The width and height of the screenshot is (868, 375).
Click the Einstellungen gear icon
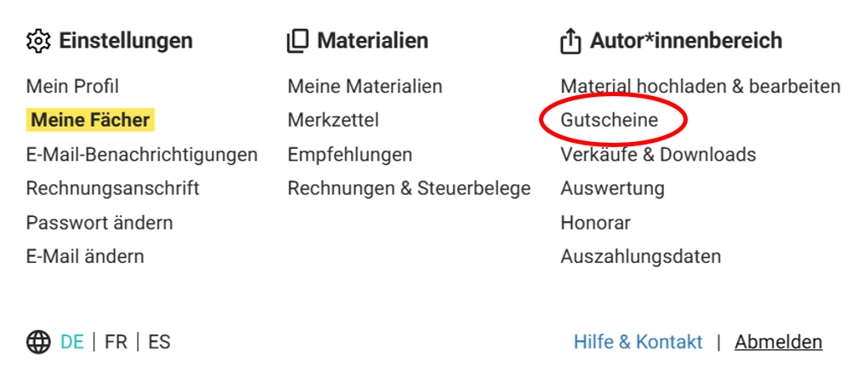coord(38,41)
